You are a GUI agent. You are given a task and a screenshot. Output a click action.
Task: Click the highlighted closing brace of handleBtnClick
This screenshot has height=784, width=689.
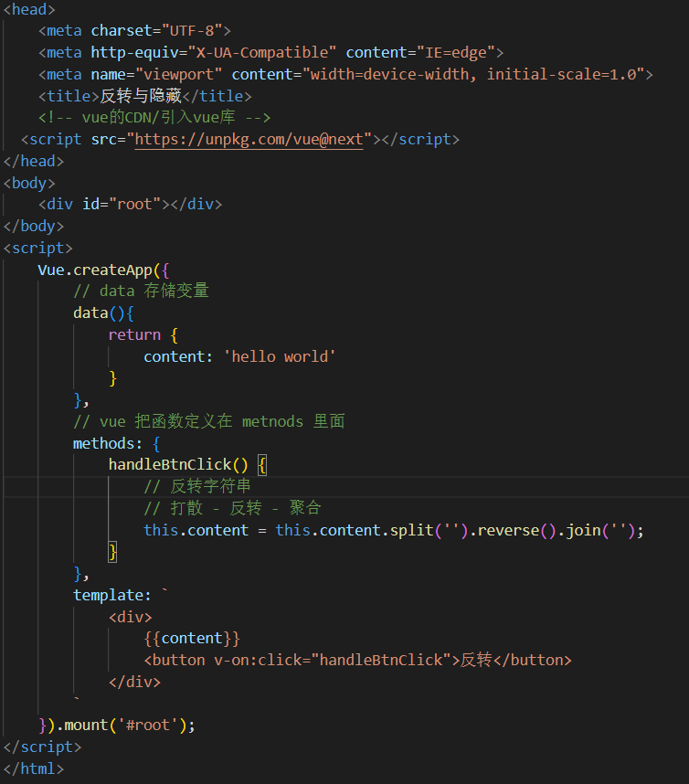pyautogui.click(x=112, y=552)
